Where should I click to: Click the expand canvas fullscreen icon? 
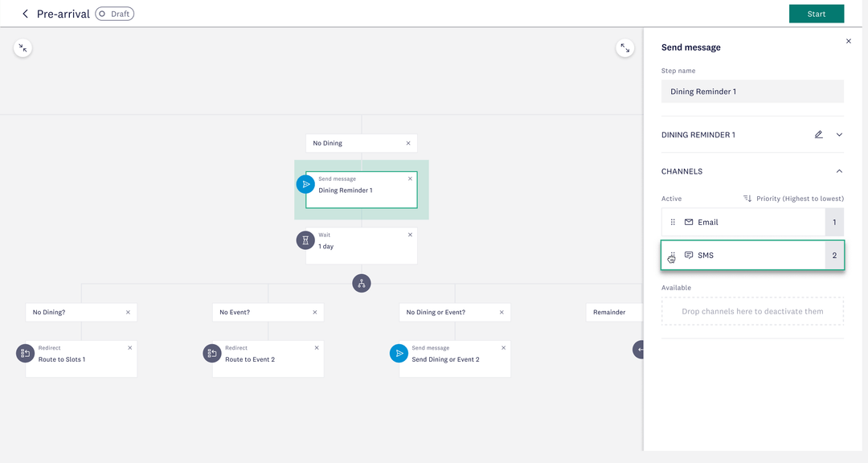624,48
